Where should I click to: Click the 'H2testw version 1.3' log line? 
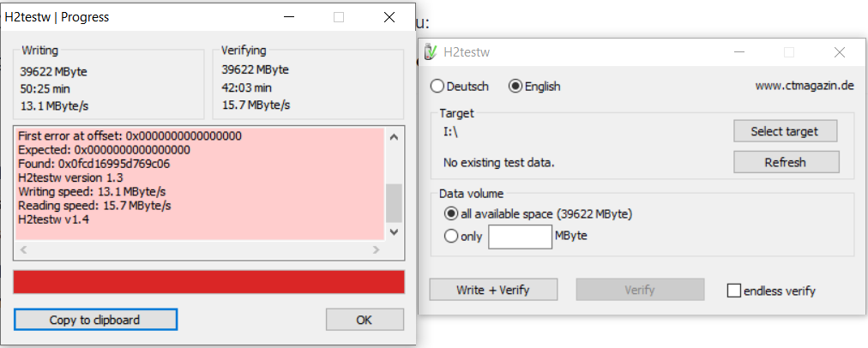point(70,177)
